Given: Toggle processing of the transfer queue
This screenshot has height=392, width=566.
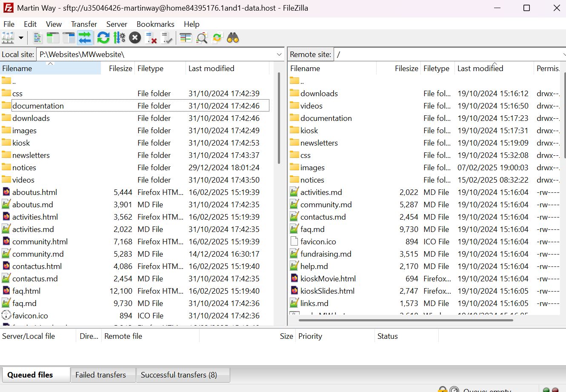Looking at the screenshot, I should 119,38.
